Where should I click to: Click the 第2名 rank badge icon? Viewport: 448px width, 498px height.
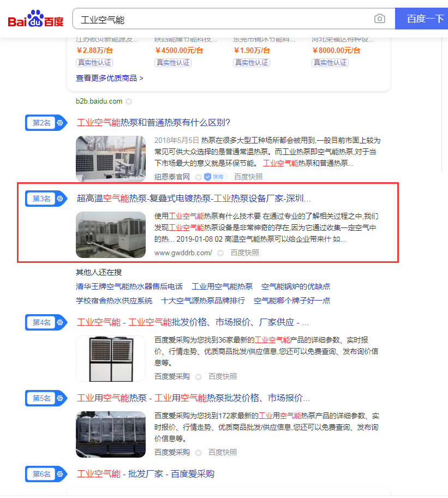(46, 123)
